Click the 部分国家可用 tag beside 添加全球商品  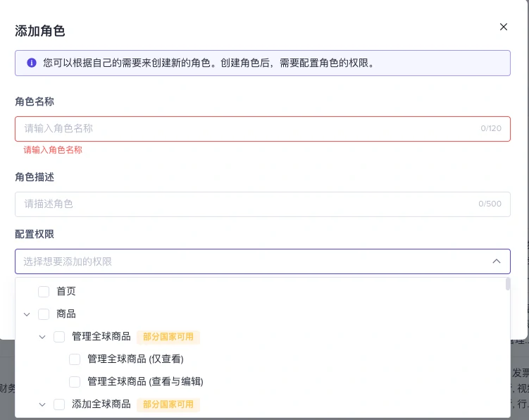(168, 404)
